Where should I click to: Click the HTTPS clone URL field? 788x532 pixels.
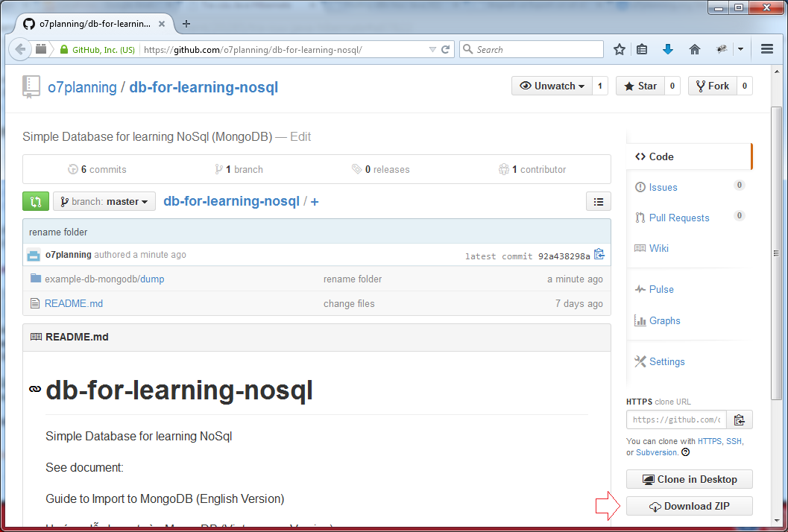pos(676,419)
